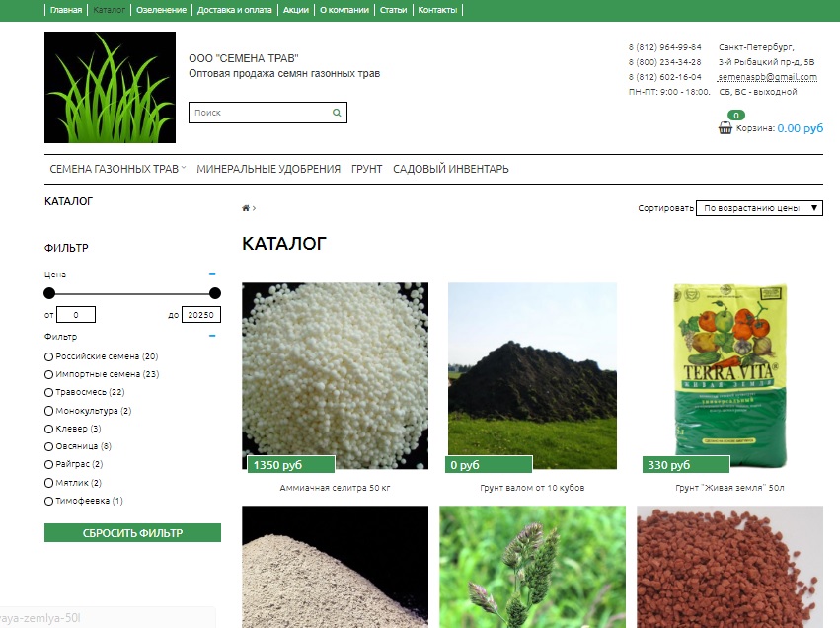Click the Каталог sidebar heading

point(68,201)
